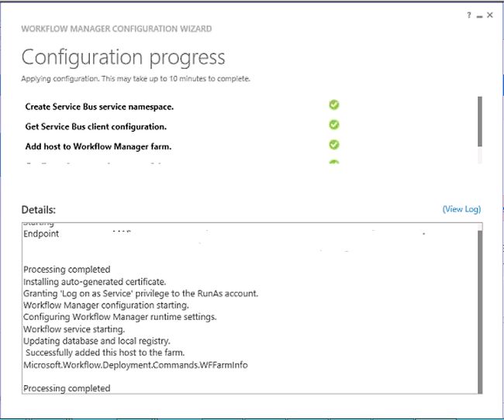Minimize the configuration wizard window
The width and height of the screenshot is (504, 420).
point(480,15)
